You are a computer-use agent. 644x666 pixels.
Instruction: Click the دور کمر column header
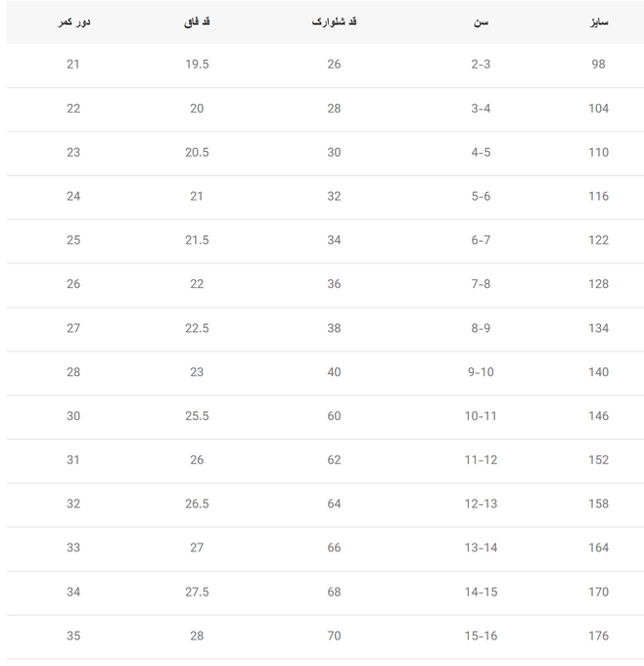tap(73, 22)
